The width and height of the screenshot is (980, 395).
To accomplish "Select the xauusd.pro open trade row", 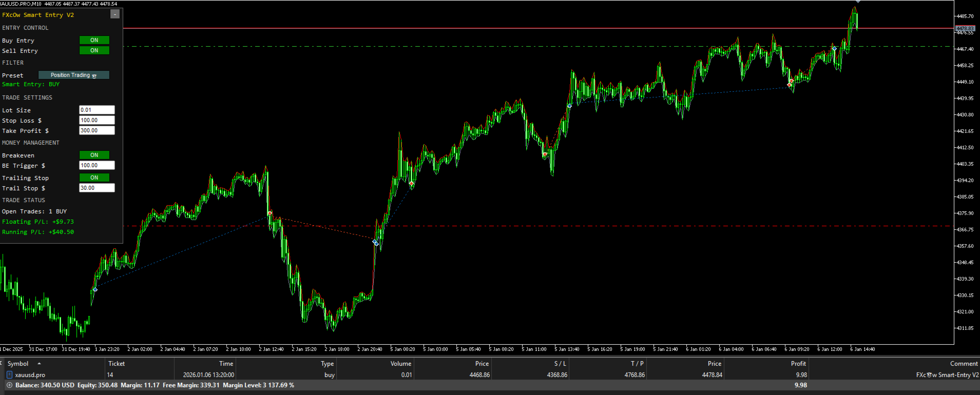I will (490, 375).
